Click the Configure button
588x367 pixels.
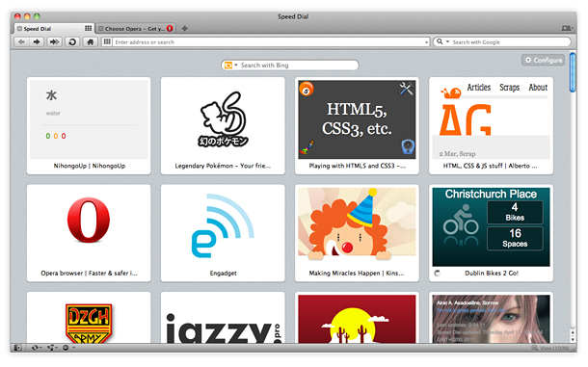[x=543, y=60]
